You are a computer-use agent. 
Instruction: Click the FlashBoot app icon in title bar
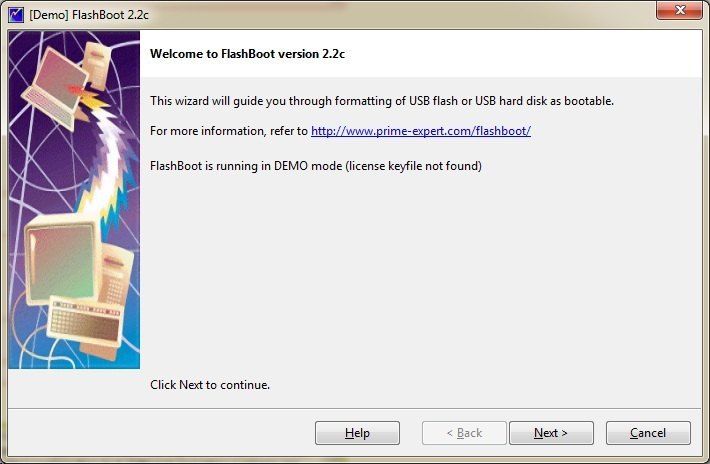(x=16, y=13)
